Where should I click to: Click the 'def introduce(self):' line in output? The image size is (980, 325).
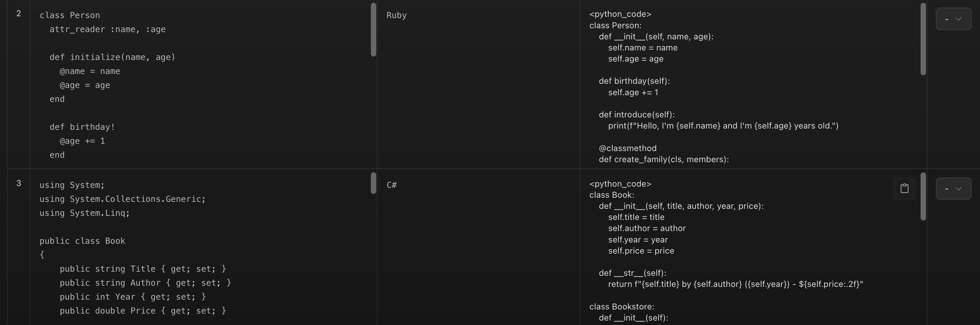tap(636, 115)
